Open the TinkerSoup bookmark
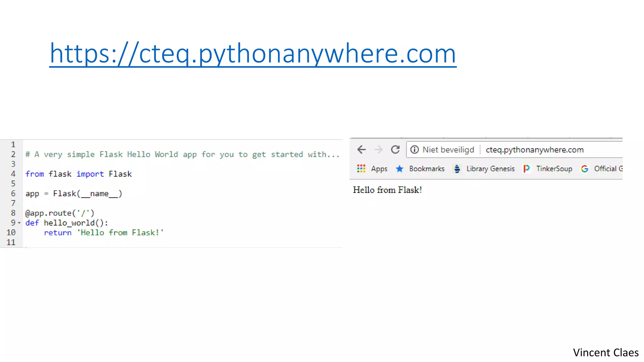 [x=554, y=169]
